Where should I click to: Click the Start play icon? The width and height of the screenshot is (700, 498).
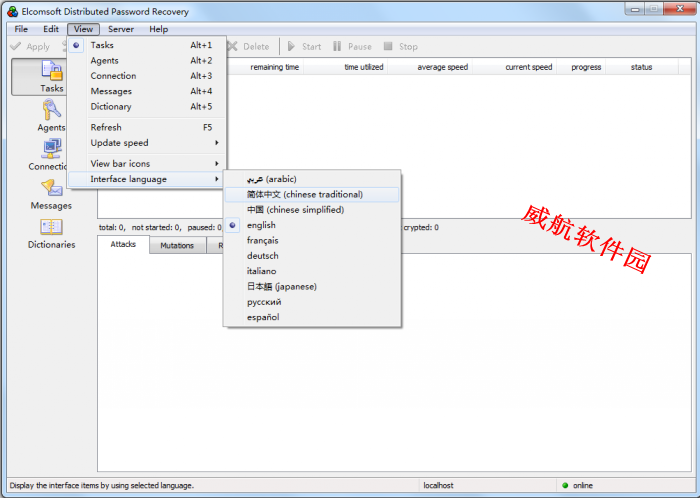coord(291,46)
